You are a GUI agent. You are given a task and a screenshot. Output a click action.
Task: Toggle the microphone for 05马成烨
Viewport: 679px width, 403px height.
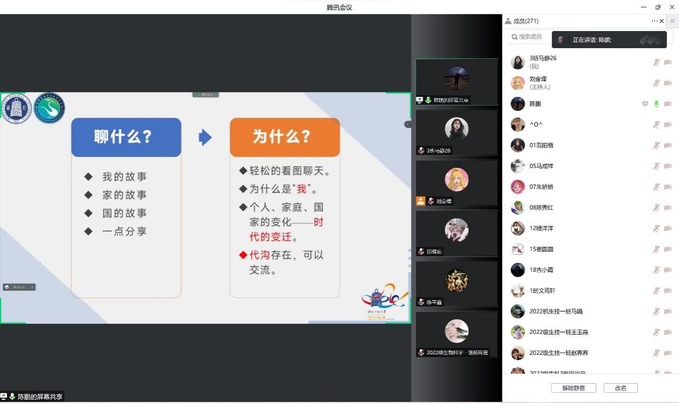click(x=656, y=166)
